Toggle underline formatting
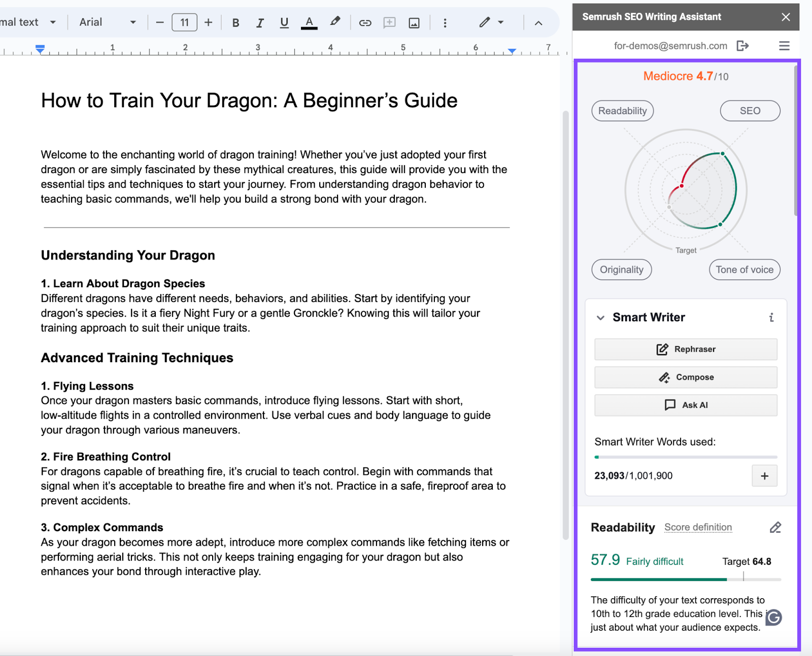Viewport: 812px width, 656px height. point(284,23)
